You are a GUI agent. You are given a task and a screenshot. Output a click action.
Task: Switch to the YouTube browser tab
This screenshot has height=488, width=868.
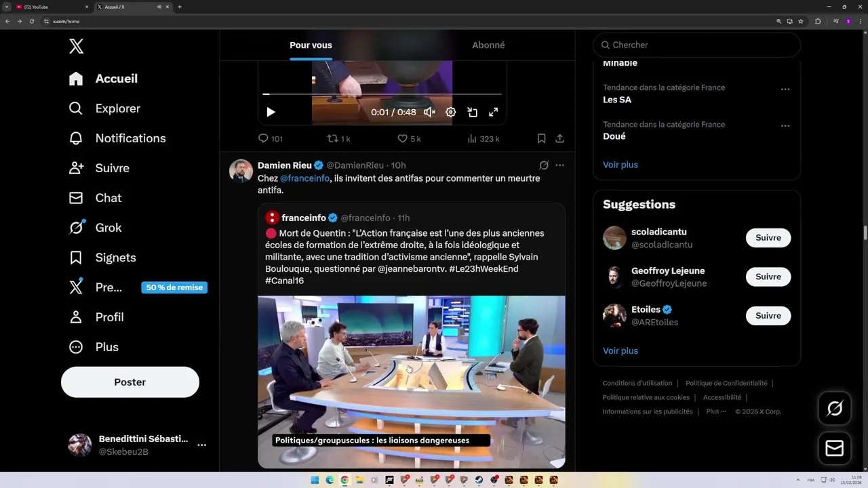[53, 7]
